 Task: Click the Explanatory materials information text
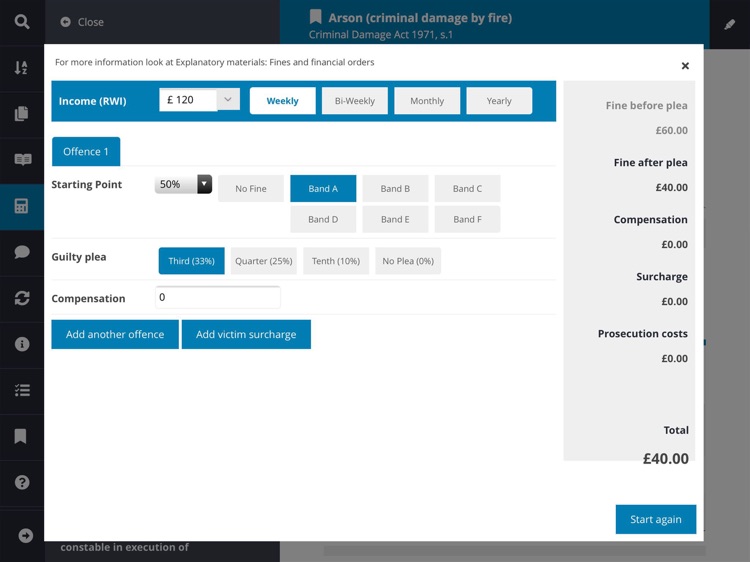pos(214,62)
